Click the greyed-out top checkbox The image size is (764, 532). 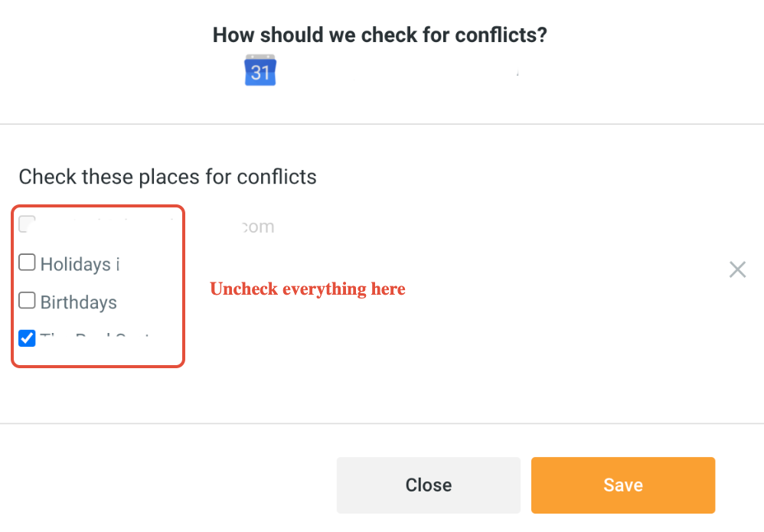(x=27, y=224)
